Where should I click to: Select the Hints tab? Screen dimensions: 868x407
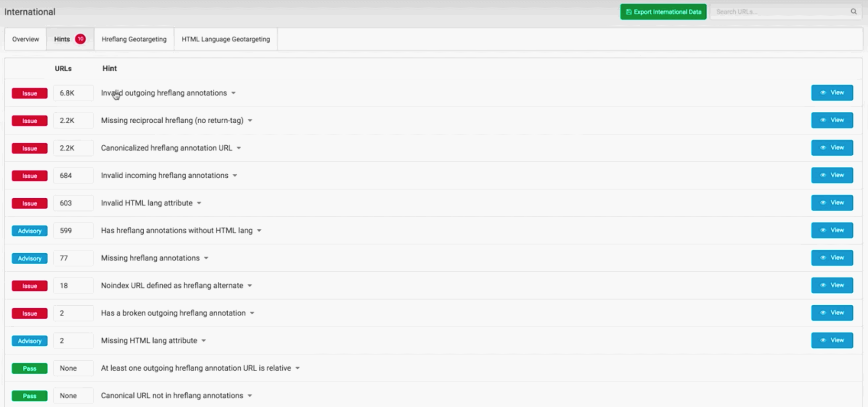pos(70,39)
